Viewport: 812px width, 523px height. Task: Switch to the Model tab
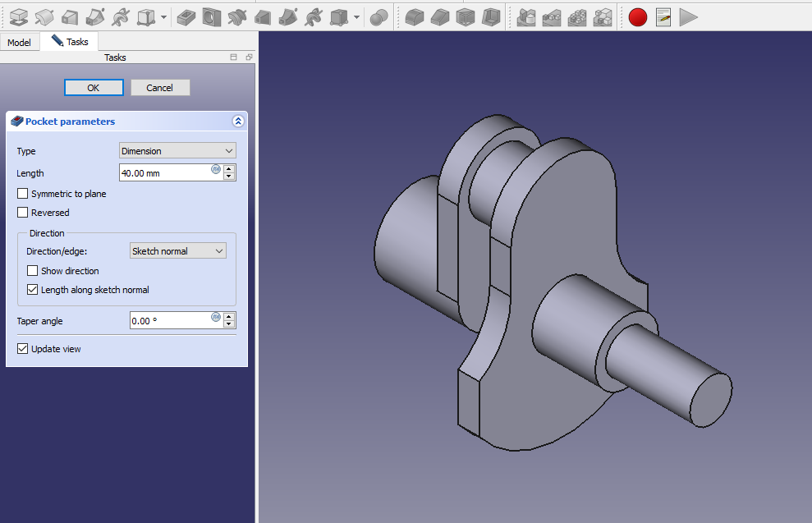point(20,42)
